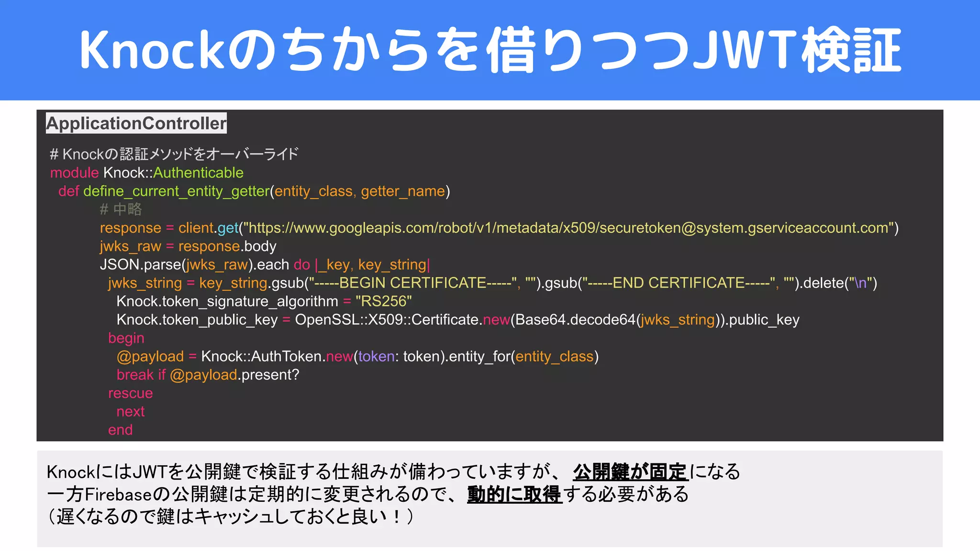Click the underlined '動的に取得' text

[x=514, y=494]
